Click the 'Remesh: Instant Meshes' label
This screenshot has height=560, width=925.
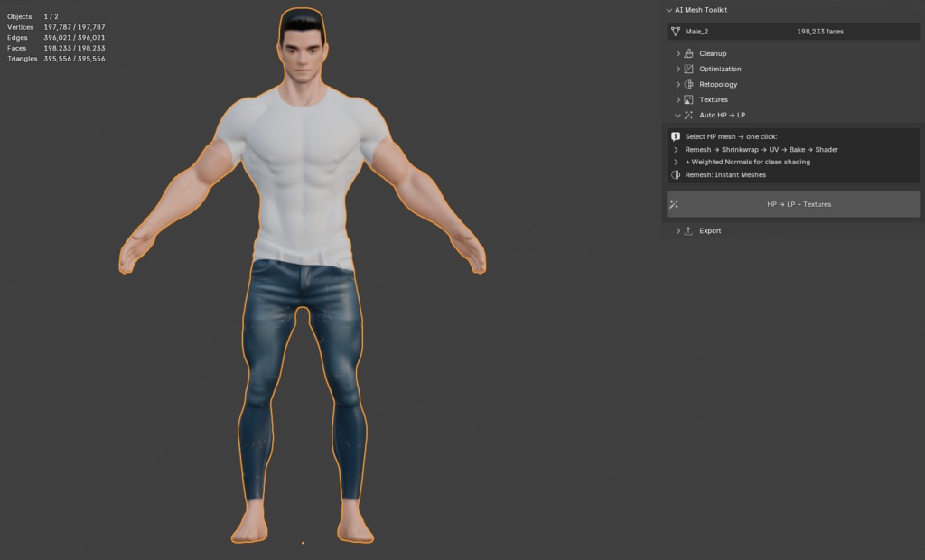point(725,174)
